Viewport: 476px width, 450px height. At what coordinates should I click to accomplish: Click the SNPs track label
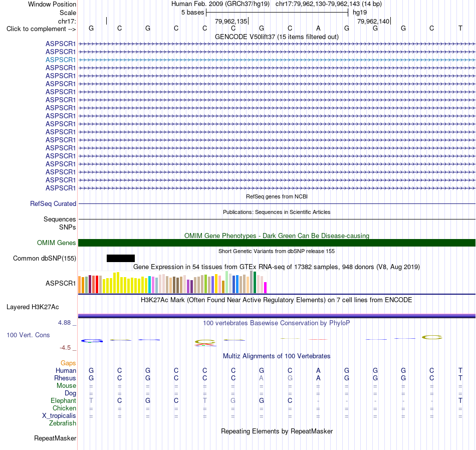(x=68, y=227)
